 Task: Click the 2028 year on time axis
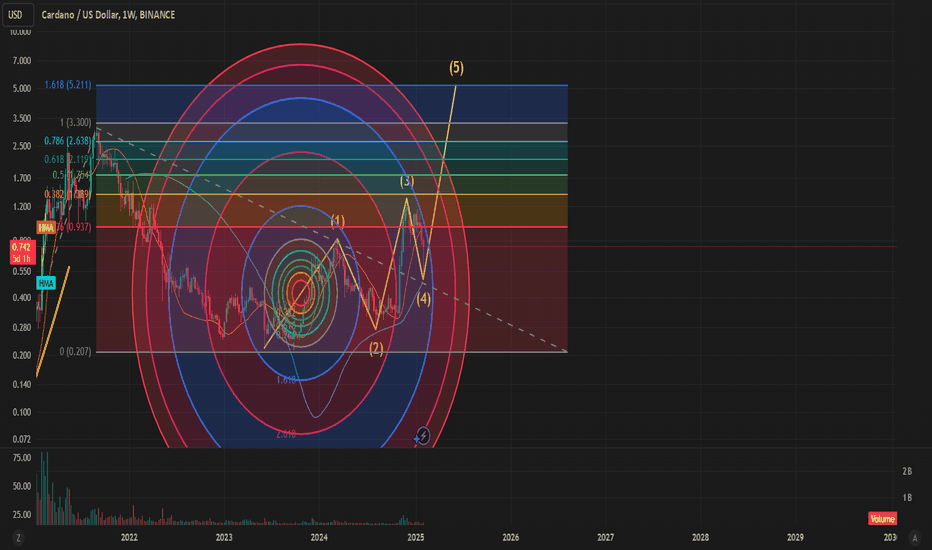pyautogui.click(x=701, y=538)
